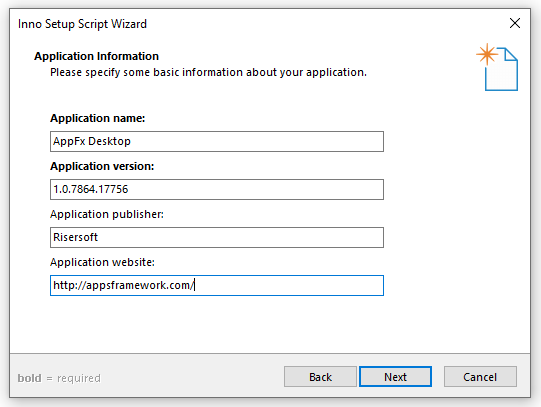Viewport: 541px width, 407px height.
Task: Click the orange star sparkle on wizard icon
Action: tap(487, 54)
